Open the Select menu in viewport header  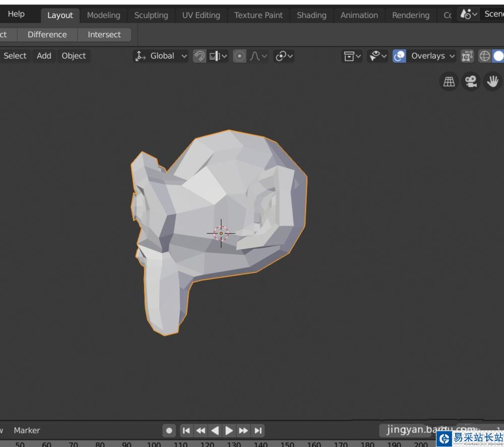click(x=15, y=55)
